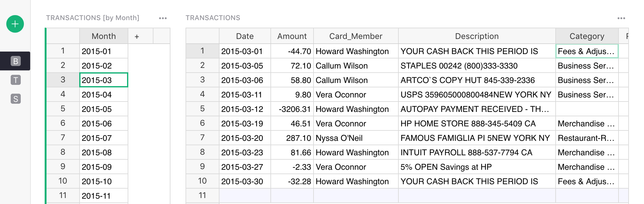Add a column with the plus button
This screenshot has width=644, height=204.
tap(137, 36)
